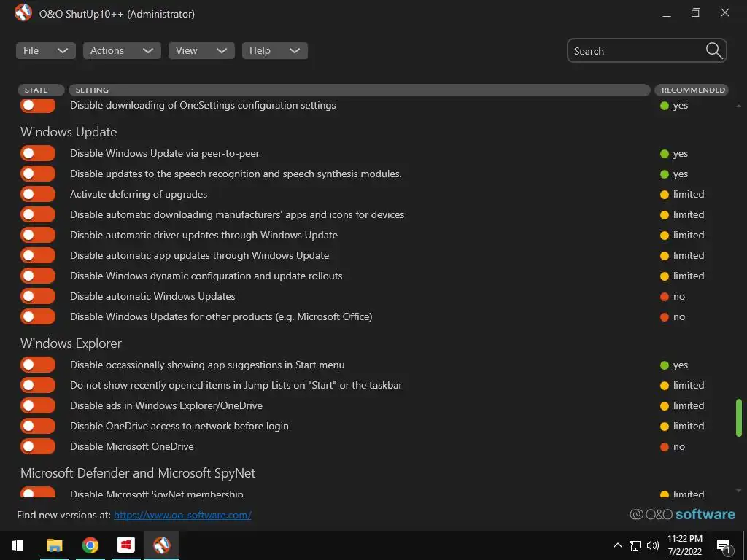The image size is (747, 560).
Task: Select the Windows Update section heading
Action: pyautogui.click(x=69, y=132)
